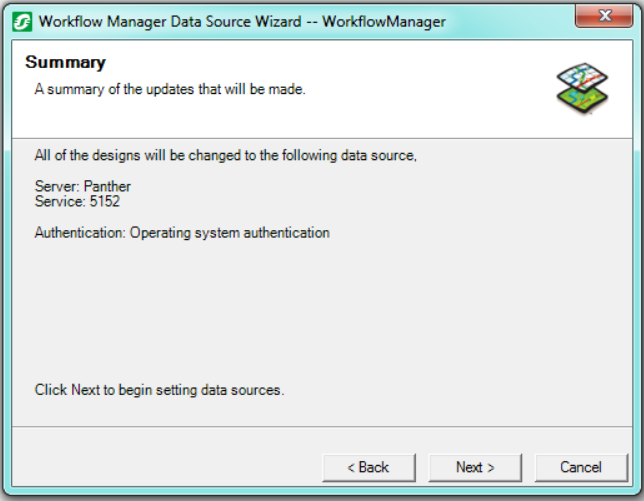Select the Service: 5152 line
Image resolution: width=644 pixels, height=501 pixels.
[x=77, y=201]
